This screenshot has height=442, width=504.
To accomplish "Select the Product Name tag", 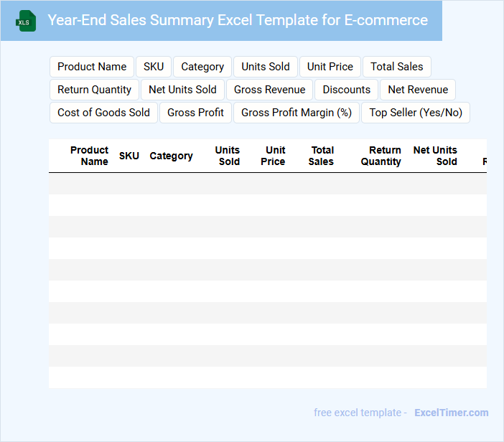I will point(92,67).
